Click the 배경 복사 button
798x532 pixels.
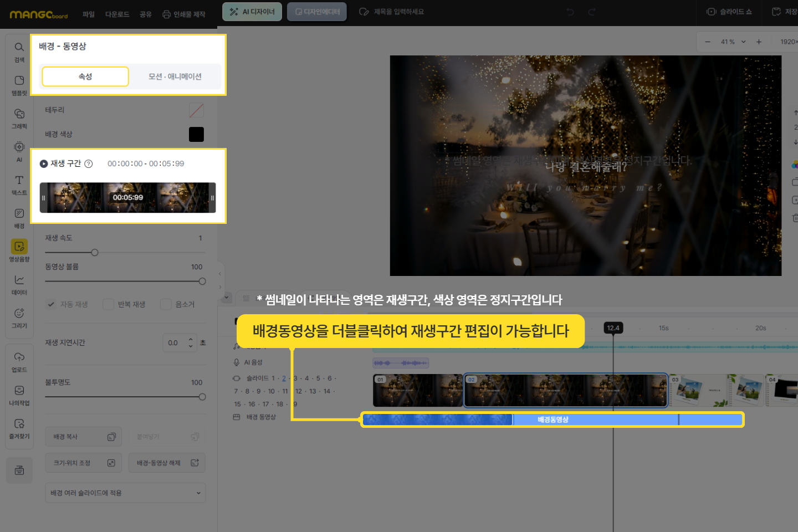(83, 437)
